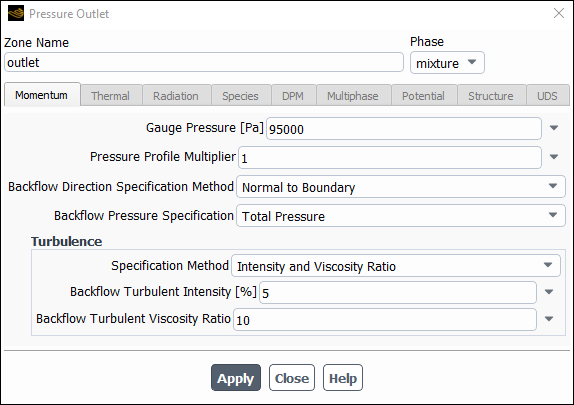Click the Close button
This screenshot has height=405, width=574.
(292, 378)
